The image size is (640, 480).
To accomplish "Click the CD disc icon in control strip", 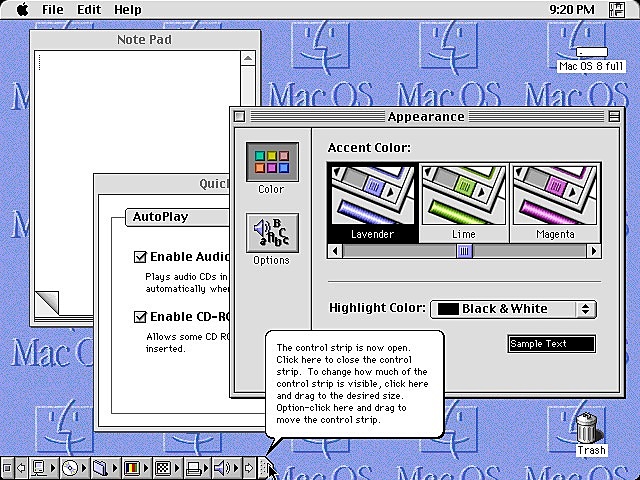I will 70,467.
